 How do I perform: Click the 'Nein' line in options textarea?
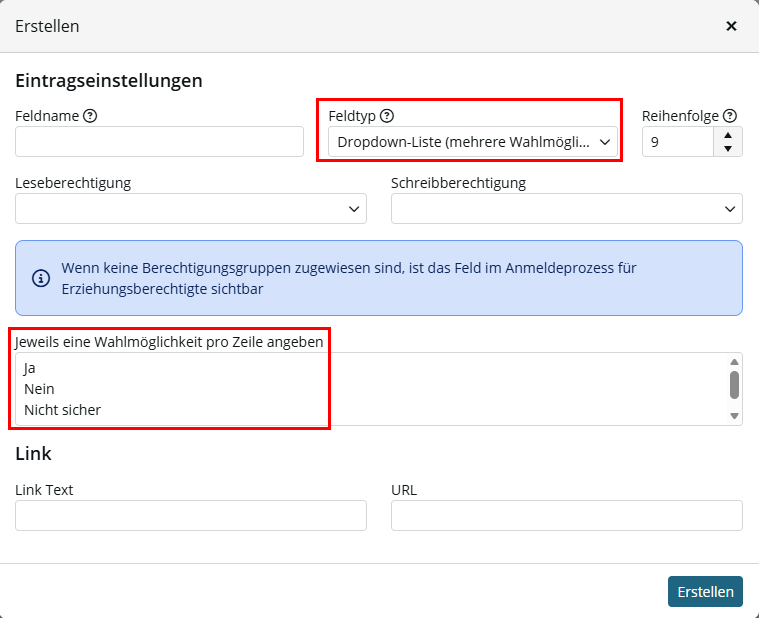[39, 389]
